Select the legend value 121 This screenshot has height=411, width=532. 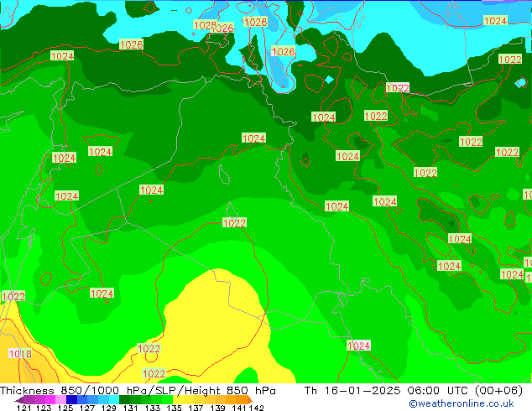click(x=24, y=408)
